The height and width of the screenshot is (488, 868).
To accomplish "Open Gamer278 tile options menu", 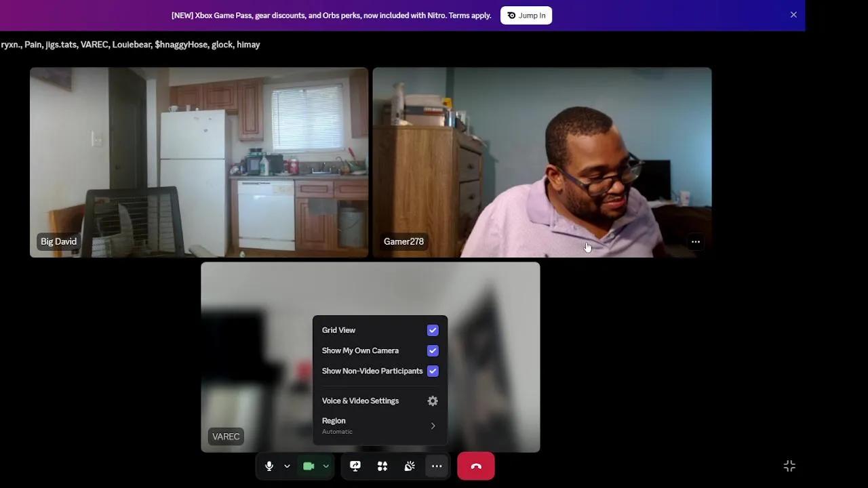I will tap(695, 242).
